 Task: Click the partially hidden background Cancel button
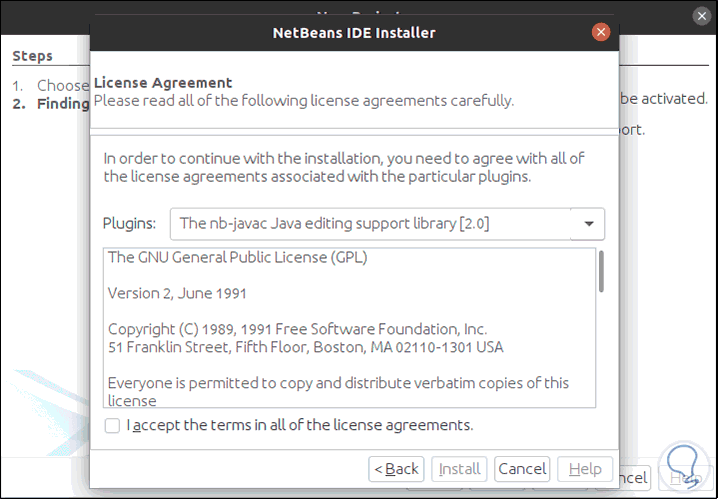[x=636, y=478]
